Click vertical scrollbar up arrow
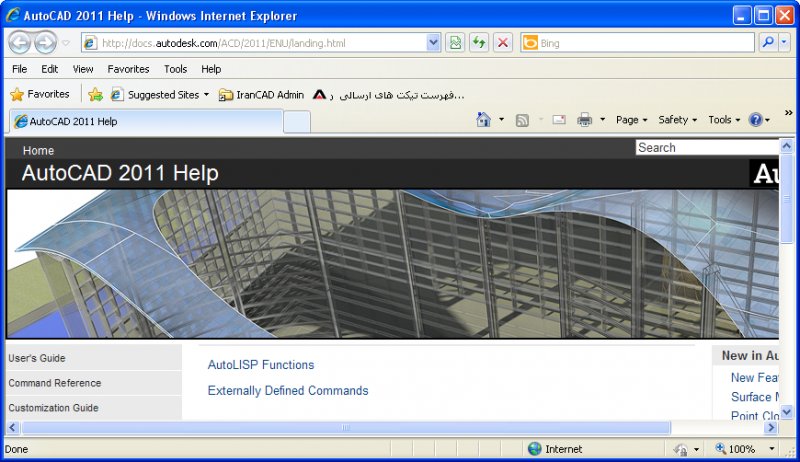Screen dimensions: 800x462 point(786,146)
